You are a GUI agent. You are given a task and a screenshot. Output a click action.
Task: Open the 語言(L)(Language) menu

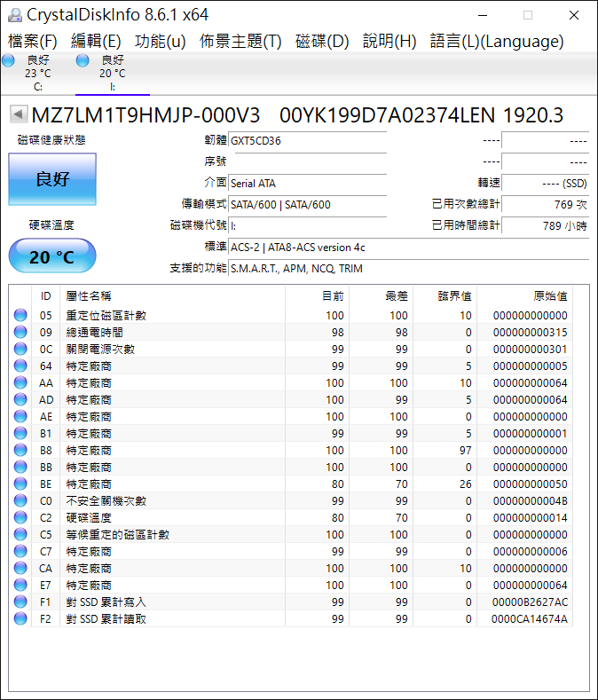tap(497, 41)
